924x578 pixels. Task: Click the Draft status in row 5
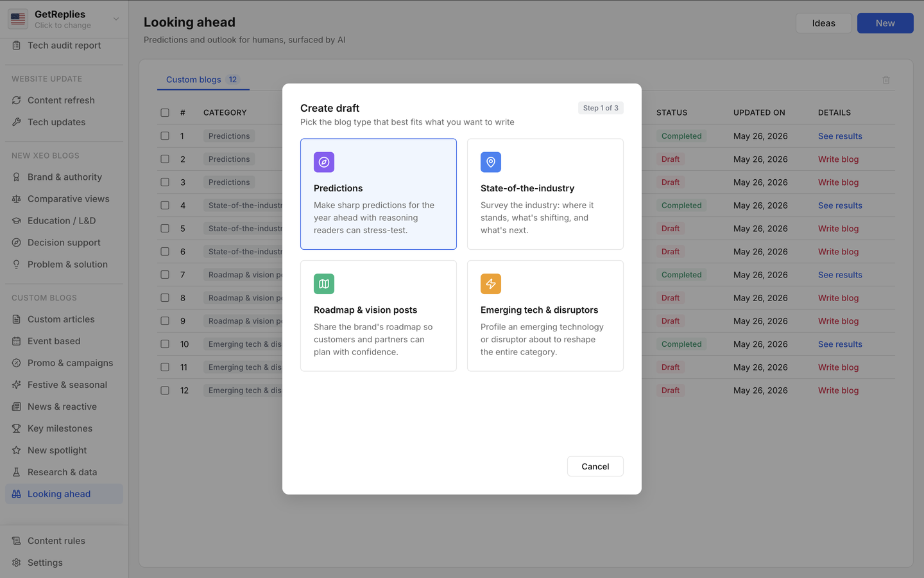(x=671, y=229)
